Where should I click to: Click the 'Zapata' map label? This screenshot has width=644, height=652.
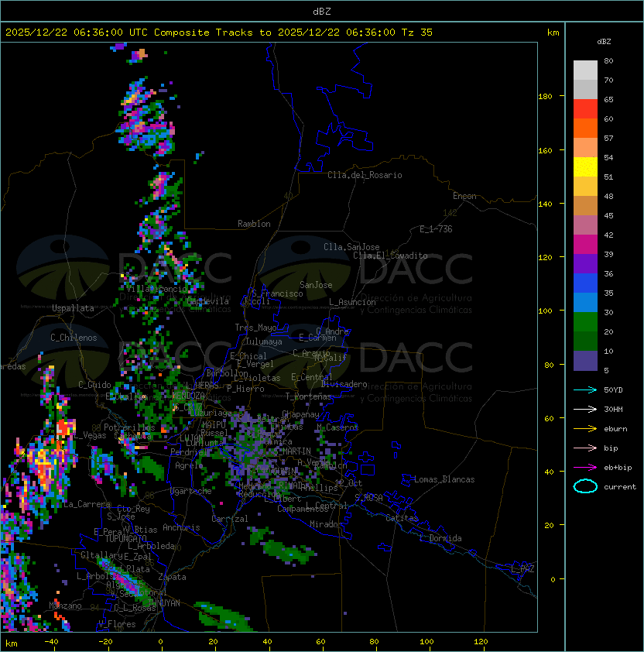coord(172,577)
